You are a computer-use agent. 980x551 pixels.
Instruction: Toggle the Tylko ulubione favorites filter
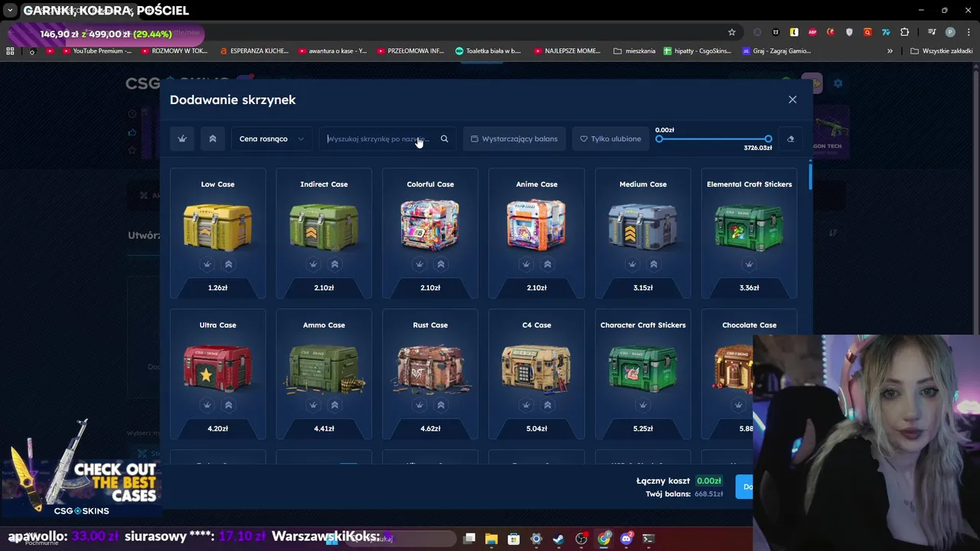pyautogui.click(x=611, y=139)
